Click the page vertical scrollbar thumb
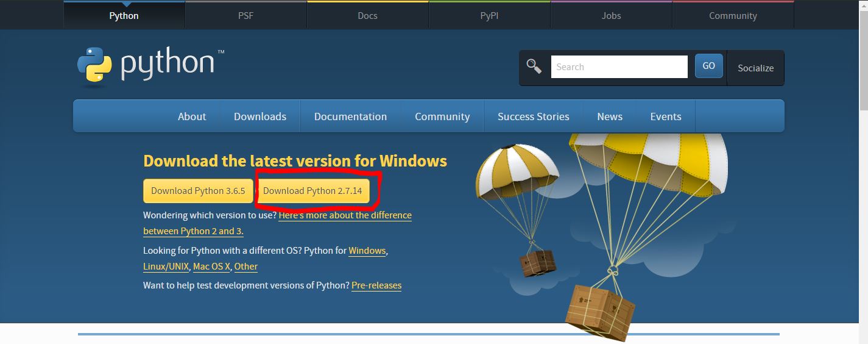The height and width of the screenshot is (344, 868). click(x=863, y=60)
